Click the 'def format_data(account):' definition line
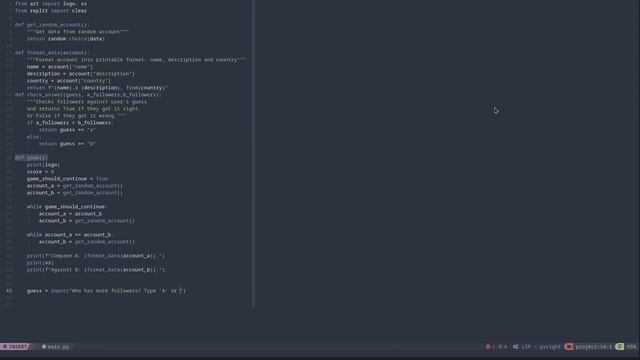Screen dimensions: 640x360 51,53
